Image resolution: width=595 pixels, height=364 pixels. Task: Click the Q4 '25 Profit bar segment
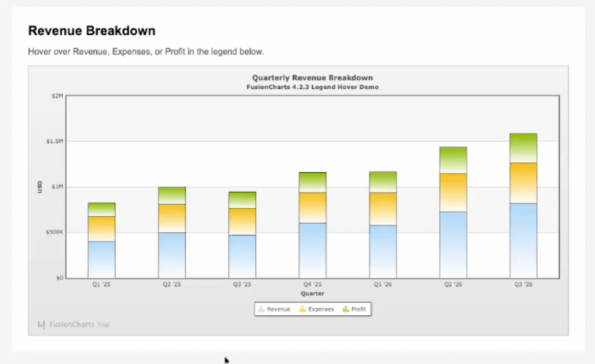(x=313, y=182)
